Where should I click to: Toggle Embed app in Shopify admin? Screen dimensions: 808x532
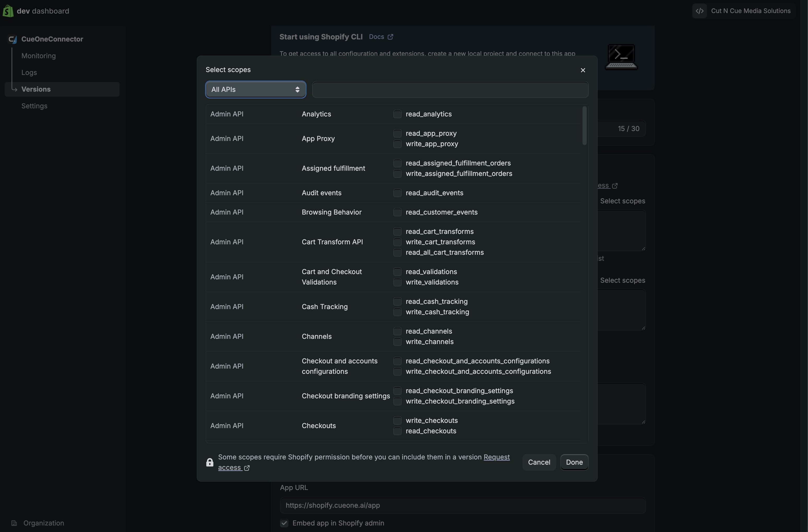coord(284,523)
